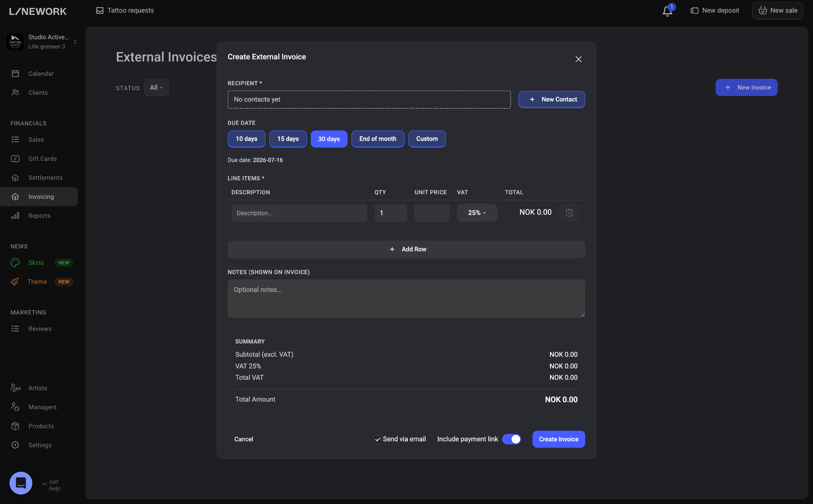Viewport: 813px width, 504px height.
Task: Click the Theme paintbrush icon
Action: pyautogui.click(x=15, y=282)
